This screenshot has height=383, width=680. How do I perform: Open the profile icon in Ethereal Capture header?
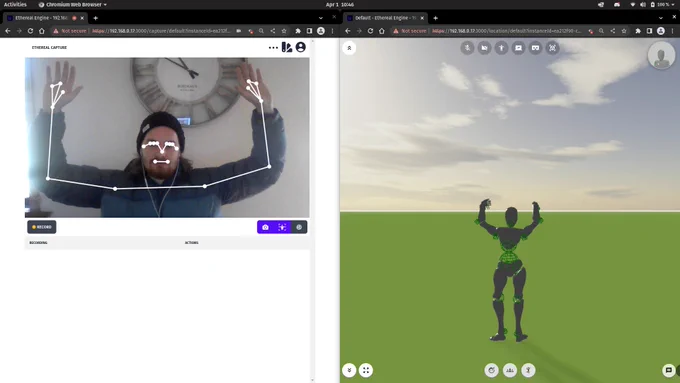click(x=301, y=47)
